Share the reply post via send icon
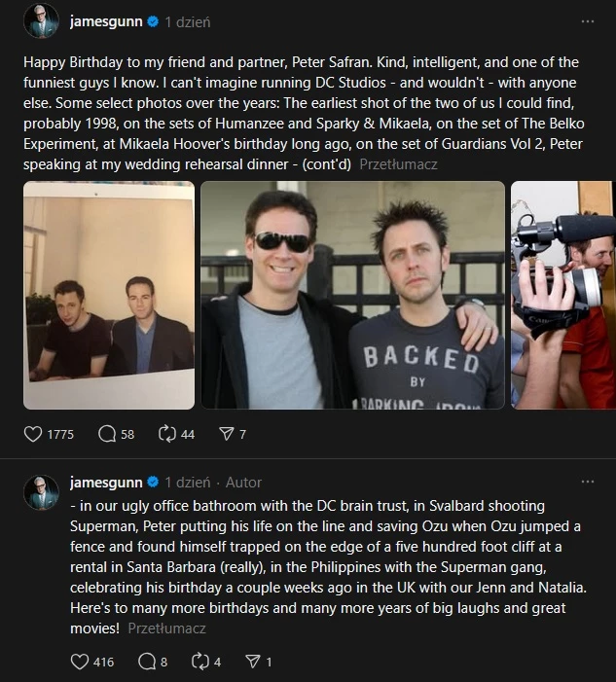The image size is (616, 682). point(253,662)
